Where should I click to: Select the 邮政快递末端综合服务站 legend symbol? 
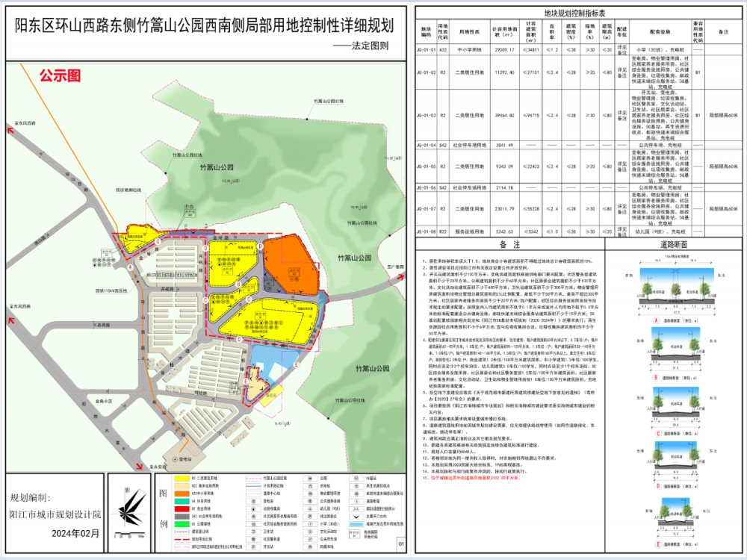tap(356, 494)
